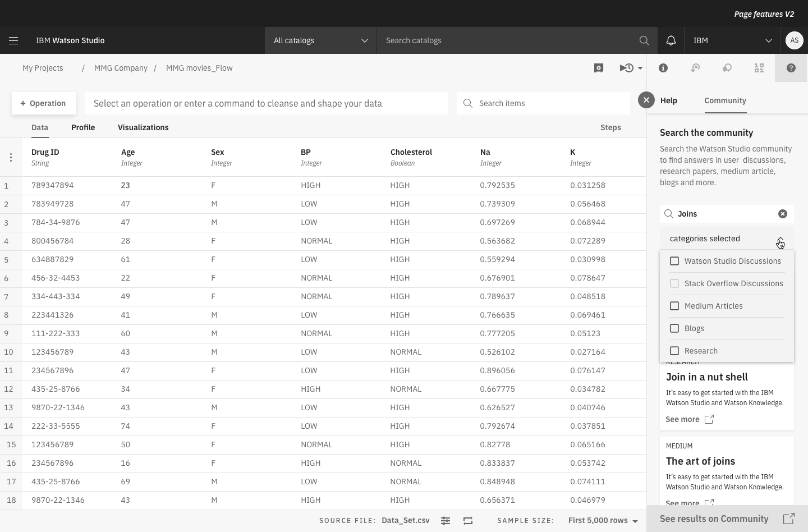Switch to the Profile tab
The width and height of the screenshot is (808, 532).
pyautogui.click(x=83, y=127)
